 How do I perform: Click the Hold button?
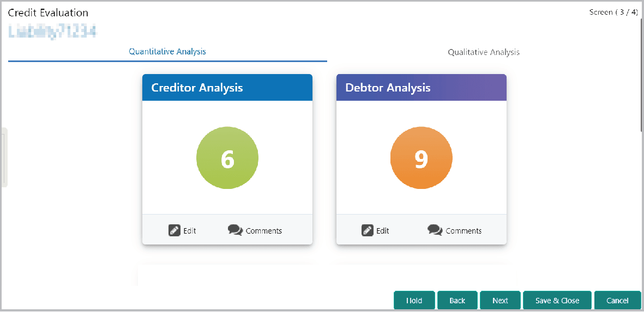[414, 301]
